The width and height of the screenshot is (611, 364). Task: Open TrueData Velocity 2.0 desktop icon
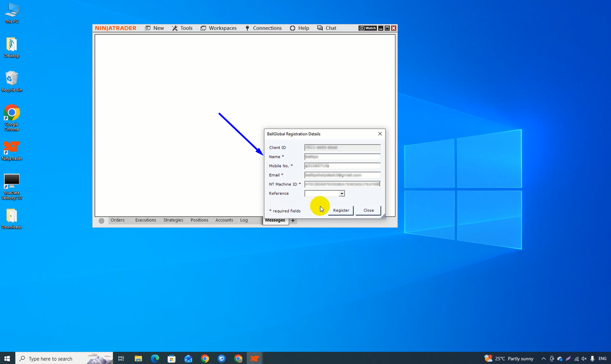click(12, 186)
